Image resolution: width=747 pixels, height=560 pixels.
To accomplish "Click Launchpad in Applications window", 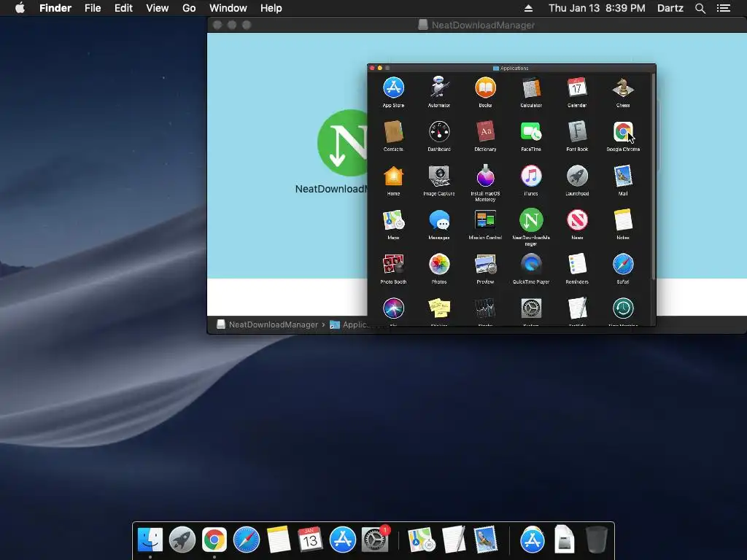I will pyautogui.click(x=577, y=176).
